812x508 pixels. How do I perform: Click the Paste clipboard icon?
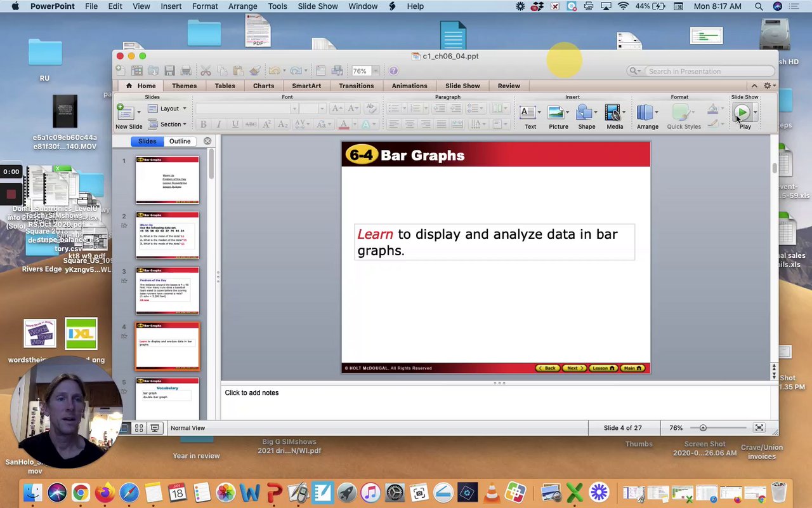[238, 70]
